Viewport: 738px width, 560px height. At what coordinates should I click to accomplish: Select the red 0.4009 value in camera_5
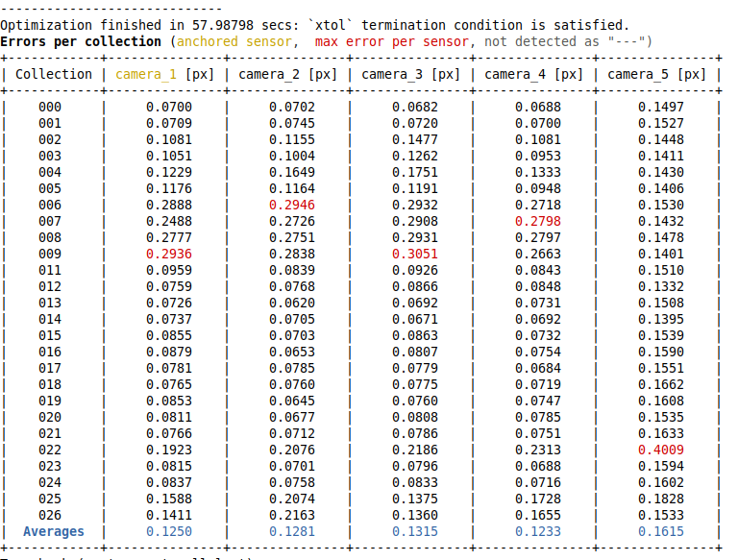(660, 450)
